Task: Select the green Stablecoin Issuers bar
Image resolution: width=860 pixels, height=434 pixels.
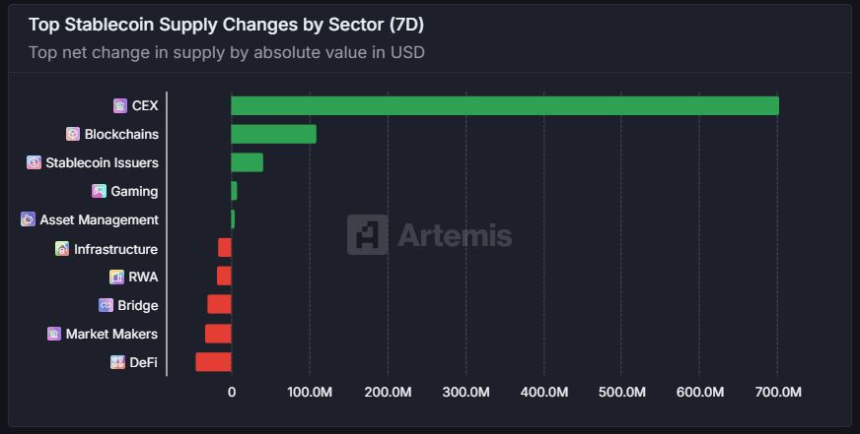Action: [247, 162]
